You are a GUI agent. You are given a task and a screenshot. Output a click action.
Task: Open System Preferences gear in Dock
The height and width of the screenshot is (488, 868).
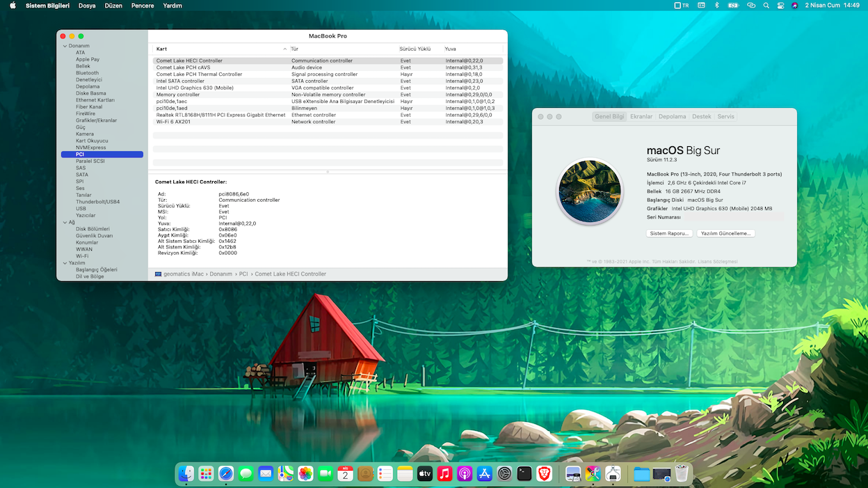tap(505, 474)
